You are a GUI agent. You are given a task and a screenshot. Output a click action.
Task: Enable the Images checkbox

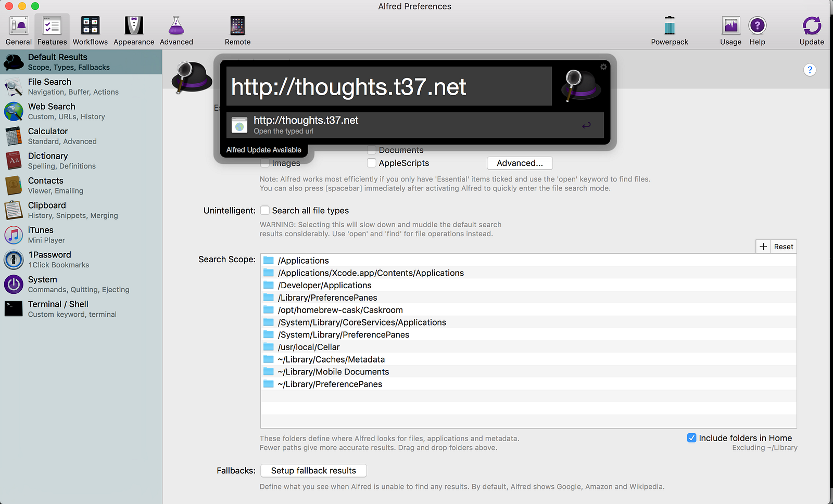265,163
